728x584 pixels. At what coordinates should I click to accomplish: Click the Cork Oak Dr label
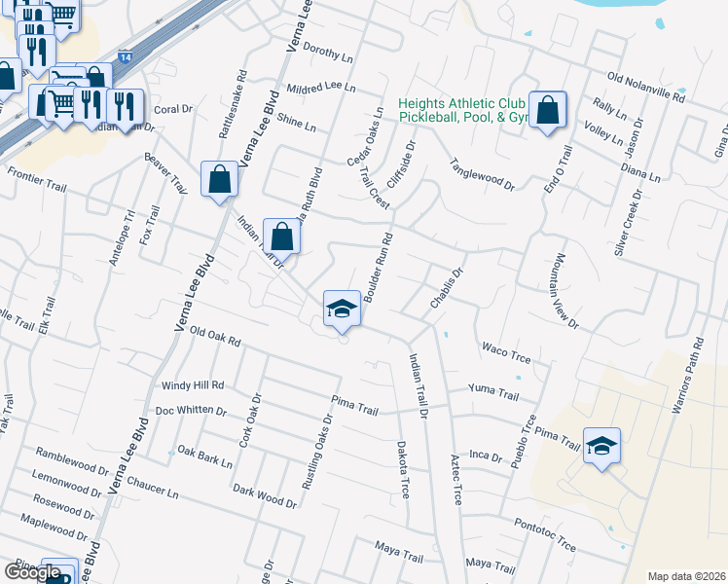coord(251,420)
